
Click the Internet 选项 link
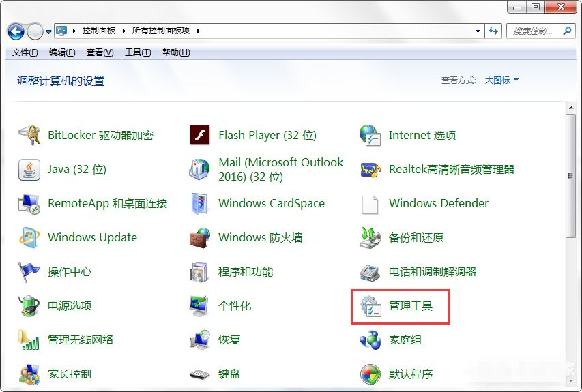(x=422, y=135)
